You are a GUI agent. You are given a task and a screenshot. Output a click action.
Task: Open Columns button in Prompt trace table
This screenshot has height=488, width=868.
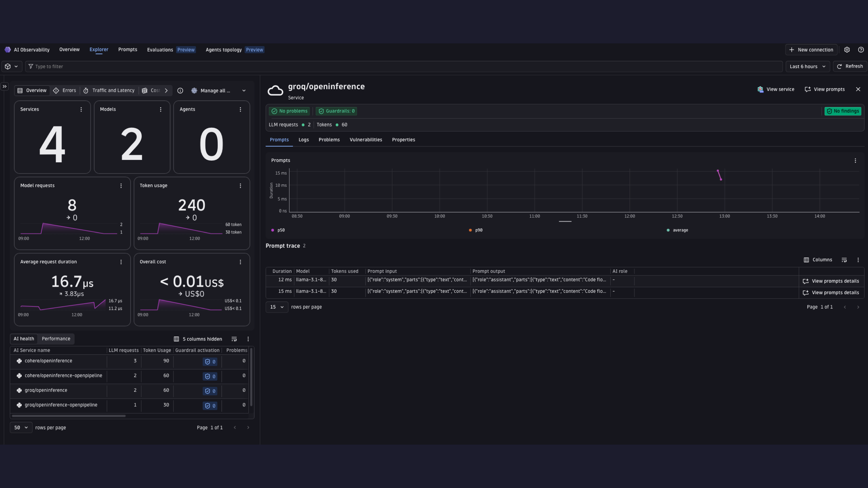coord(818,260)
